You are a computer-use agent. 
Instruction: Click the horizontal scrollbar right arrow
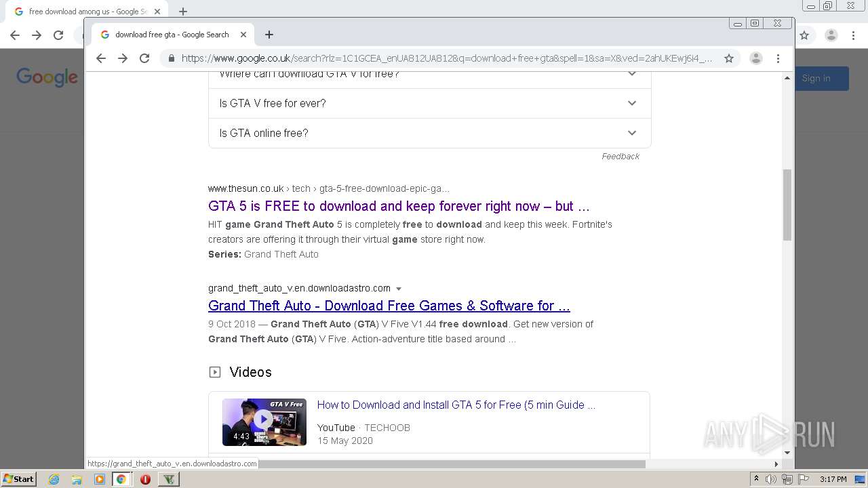point(776,464)
